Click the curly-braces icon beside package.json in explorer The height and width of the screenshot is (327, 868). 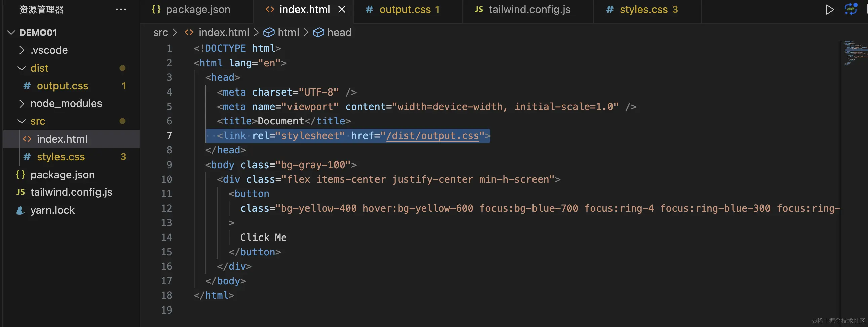tap(21, 175)
